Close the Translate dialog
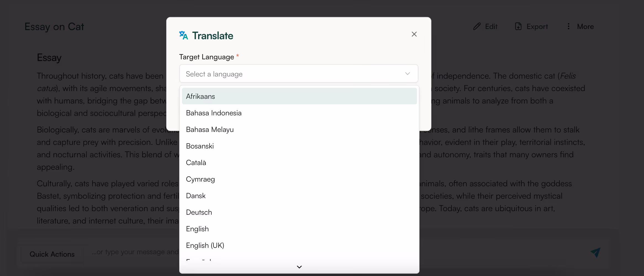Viewport: 644px width, 276px height. 414,34
